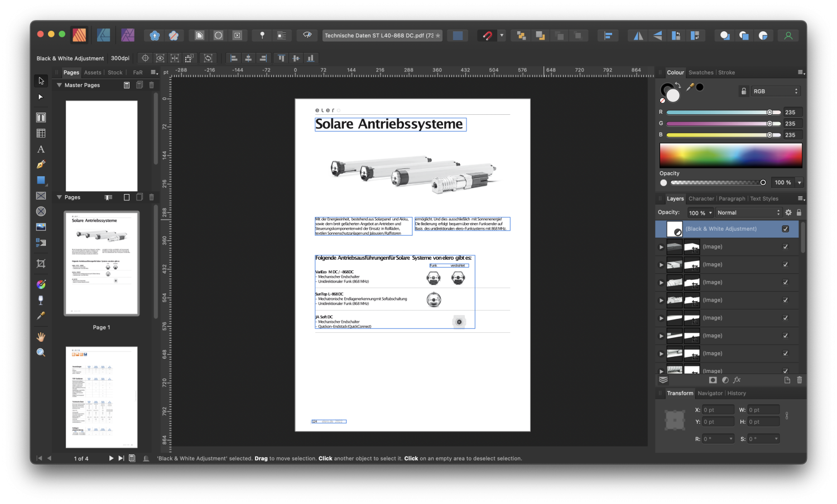Select the Move tool
The height and width of the screenshot is (504, 837).
click(40, 81)
